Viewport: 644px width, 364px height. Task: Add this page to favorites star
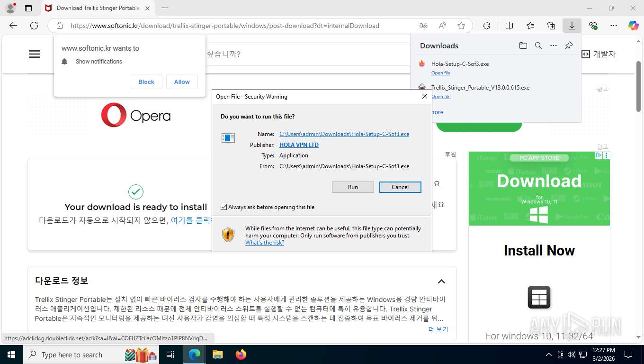461,26
